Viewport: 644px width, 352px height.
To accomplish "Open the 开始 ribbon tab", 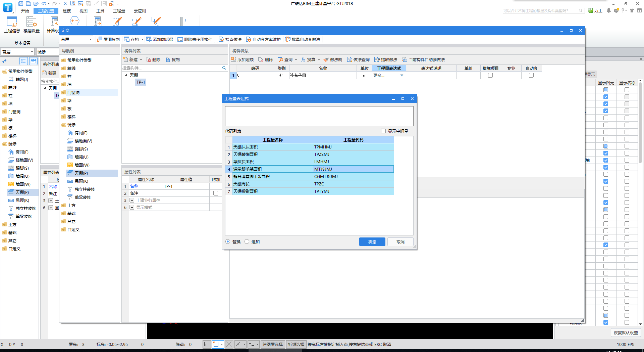I will 25,11.
